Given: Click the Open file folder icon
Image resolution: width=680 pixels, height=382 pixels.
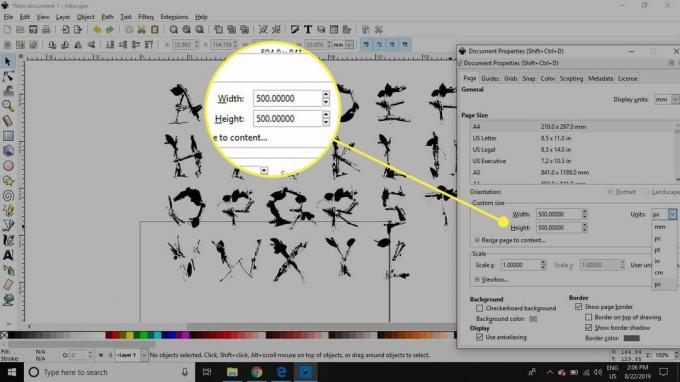Looking at the screenshot, I should [x=20, y=29].
